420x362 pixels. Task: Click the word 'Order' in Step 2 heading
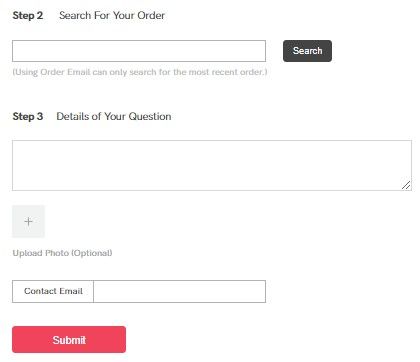[151, 15]
